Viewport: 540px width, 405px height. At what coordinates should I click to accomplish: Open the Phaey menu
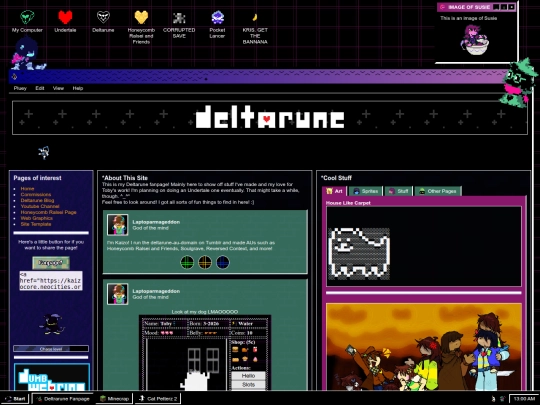tap(20, 88)
